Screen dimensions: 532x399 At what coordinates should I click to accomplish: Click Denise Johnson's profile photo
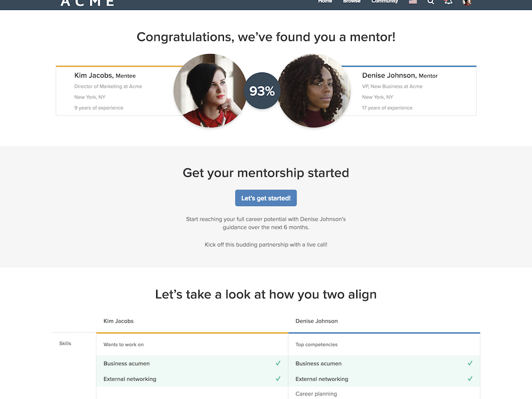[314, 90]
